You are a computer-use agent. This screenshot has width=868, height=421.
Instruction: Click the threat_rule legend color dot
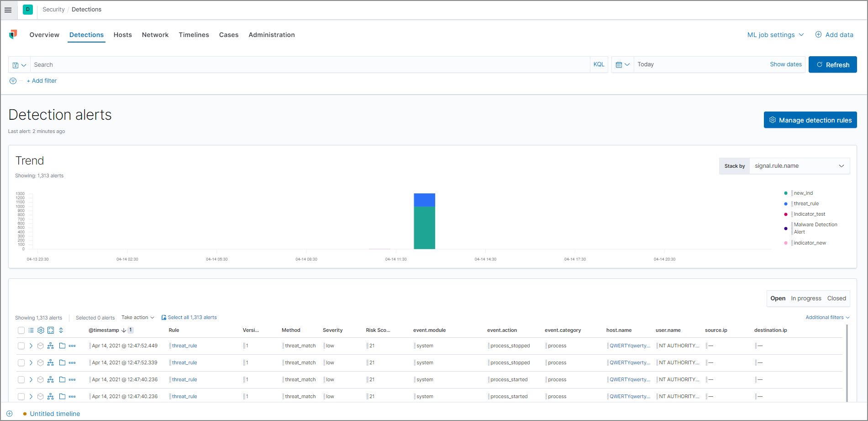tap(786, 203)
